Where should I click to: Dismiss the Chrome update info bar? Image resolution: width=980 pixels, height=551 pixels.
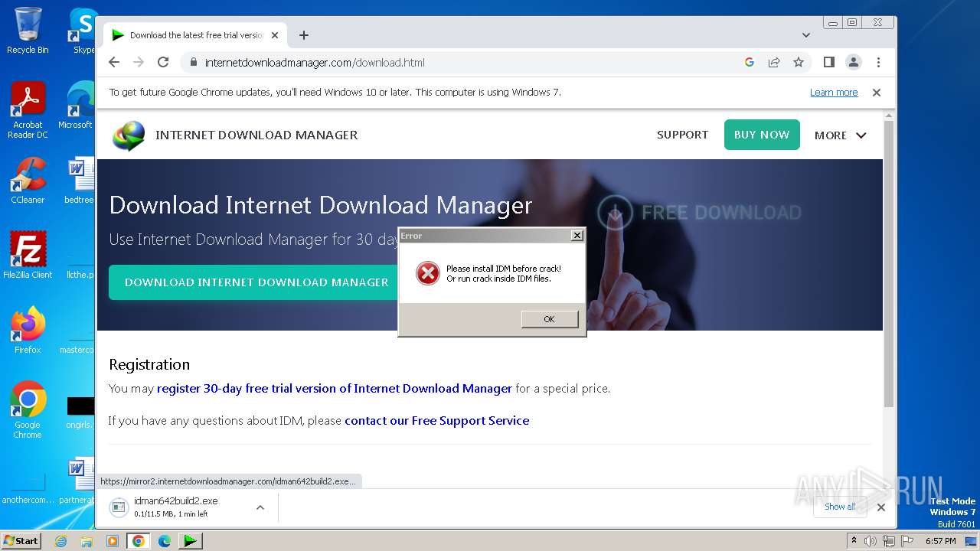tap(877, 93)
